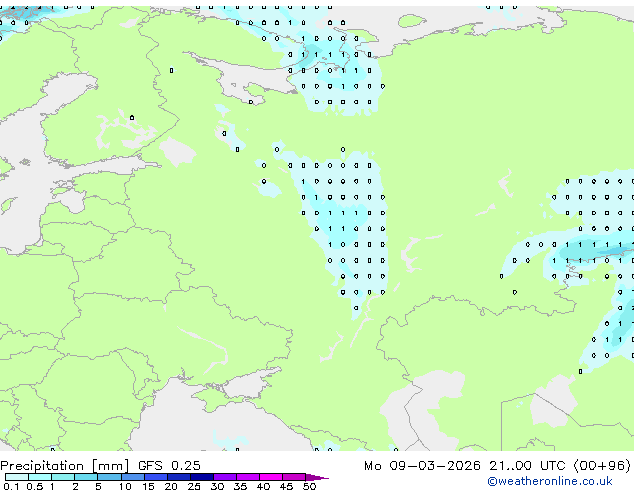Click the '15' legend value

point(148,486)
